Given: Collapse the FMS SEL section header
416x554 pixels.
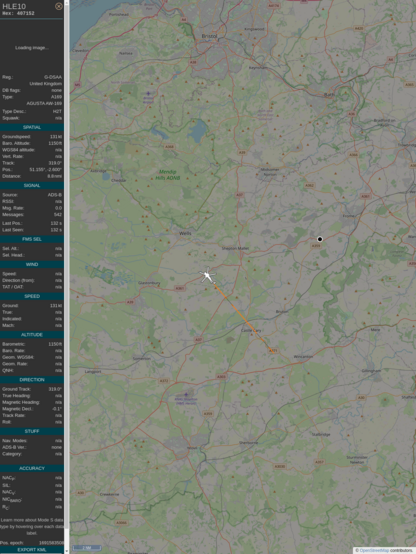Looking at the screenshot, I should (32, 239).
